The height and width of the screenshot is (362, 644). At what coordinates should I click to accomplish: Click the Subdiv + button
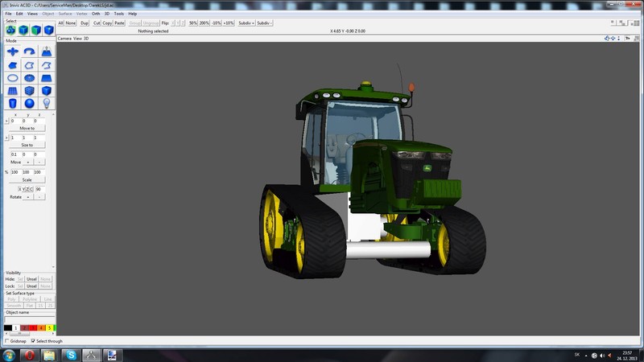pos(246,23)
